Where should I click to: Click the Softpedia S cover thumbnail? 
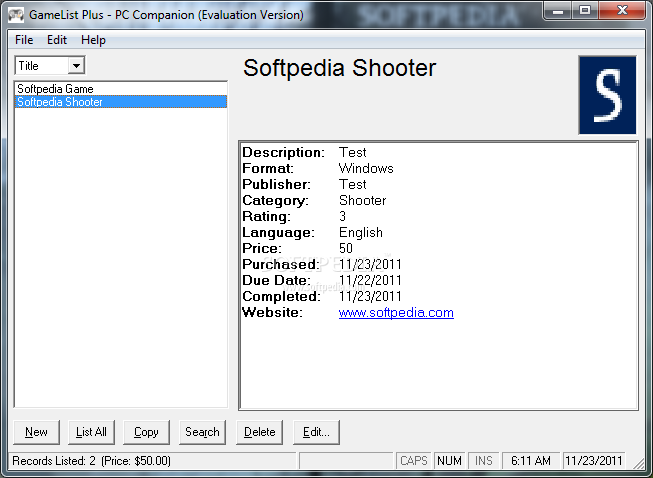click(x=608, y=95)
